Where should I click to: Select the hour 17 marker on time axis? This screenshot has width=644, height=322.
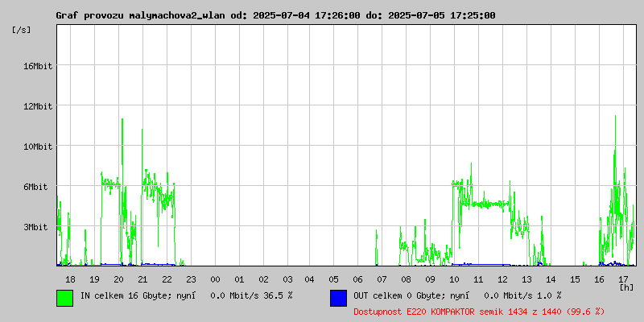[623, 279]
